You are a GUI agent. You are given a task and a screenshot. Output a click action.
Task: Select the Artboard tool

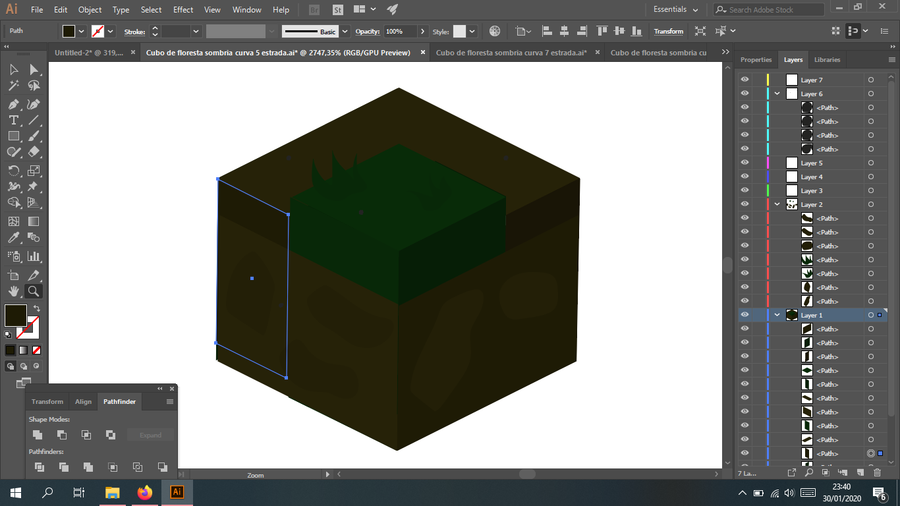click(13, 275)
